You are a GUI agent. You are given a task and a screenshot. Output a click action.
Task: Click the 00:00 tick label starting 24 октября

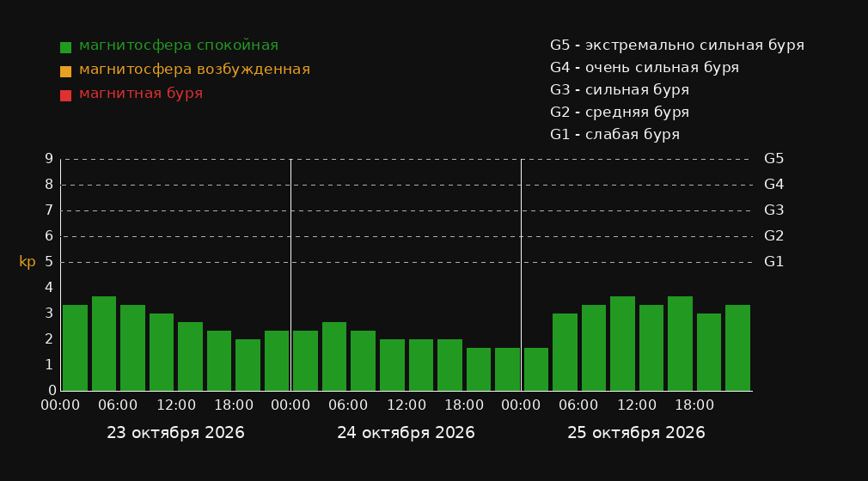(290, 405)
